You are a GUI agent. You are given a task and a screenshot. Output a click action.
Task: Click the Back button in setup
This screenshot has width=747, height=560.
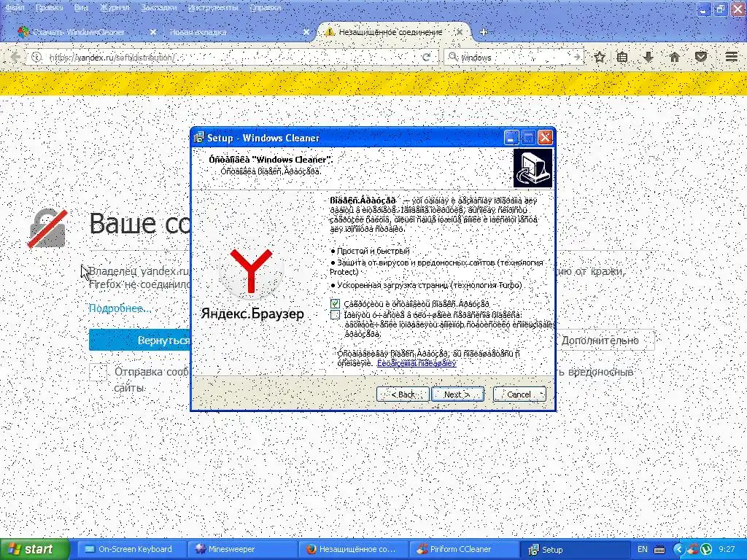pyautogui.click(x=403, y=394)
